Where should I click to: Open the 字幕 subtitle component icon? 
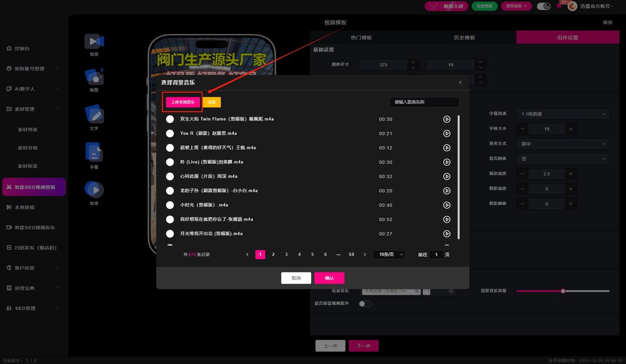coord(94,152)
